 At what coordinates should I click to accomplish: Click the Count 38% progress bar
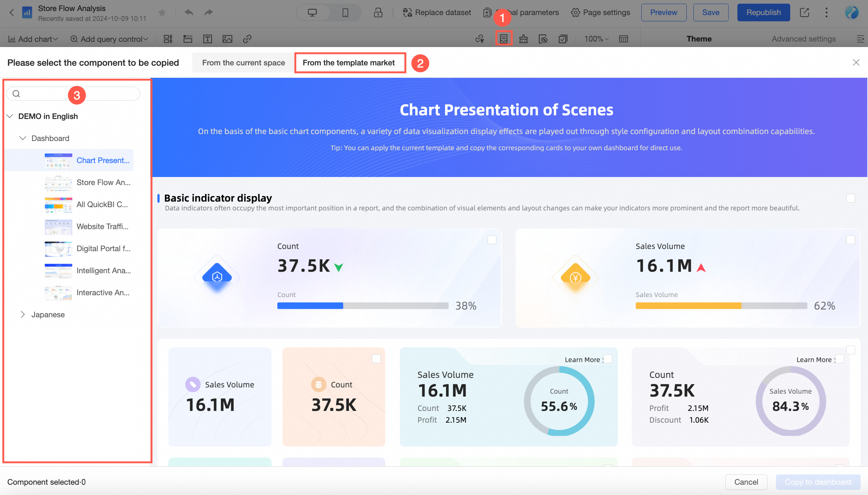click(362, 306)
